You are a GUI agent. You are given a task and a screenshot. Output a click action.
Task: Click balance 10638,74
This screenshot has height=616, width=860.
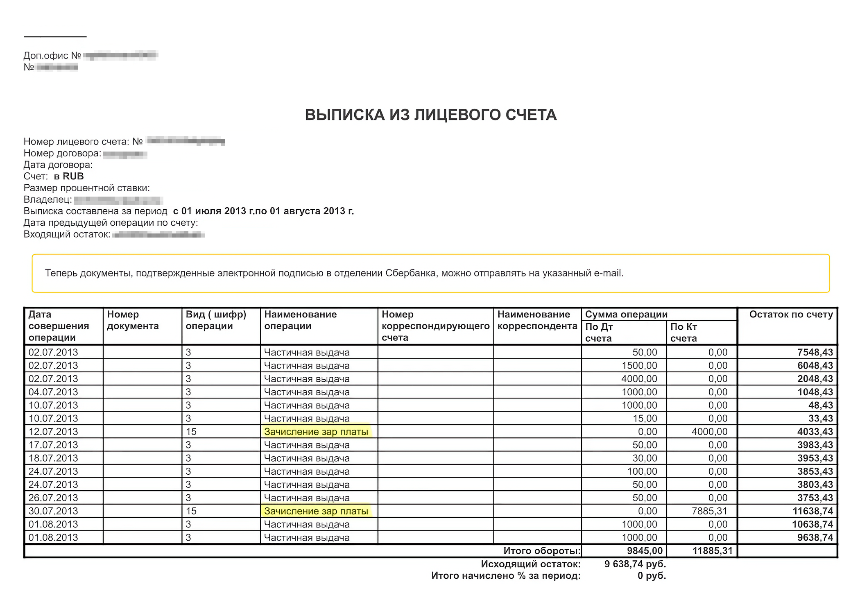812,524
